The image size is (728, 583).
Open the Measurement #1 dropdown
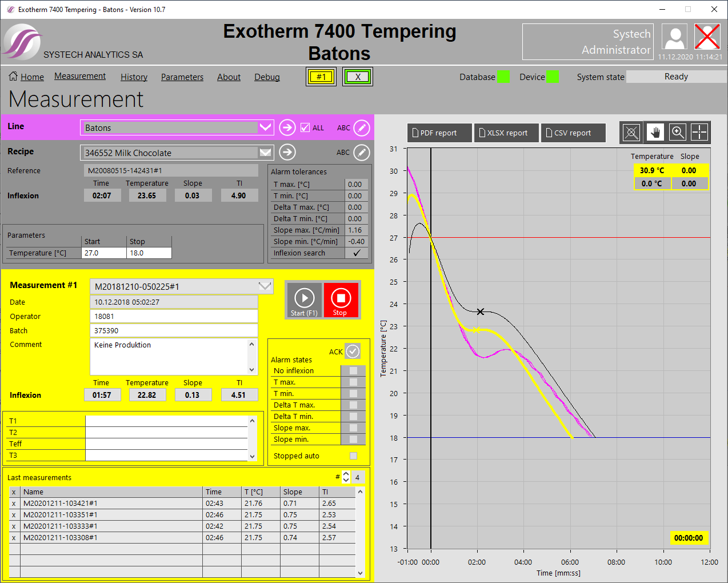point(265,286)
